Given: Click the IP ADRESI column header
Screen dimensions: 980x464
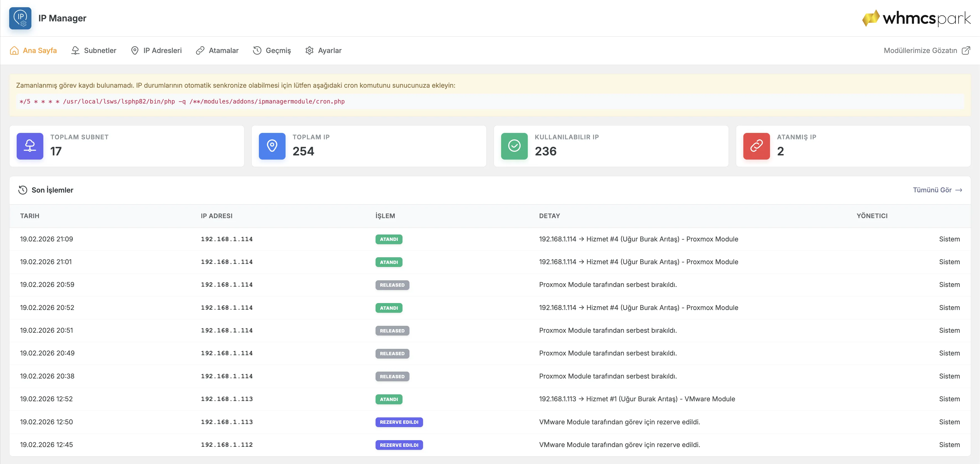Looking at the screenshot, I should (216, 216).
